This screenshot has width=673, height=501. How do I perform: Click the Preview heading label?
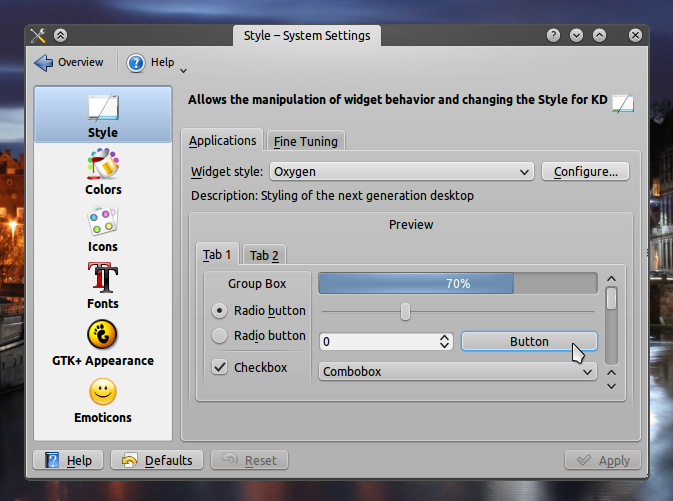pyautogui.click(x=411, y=225)
